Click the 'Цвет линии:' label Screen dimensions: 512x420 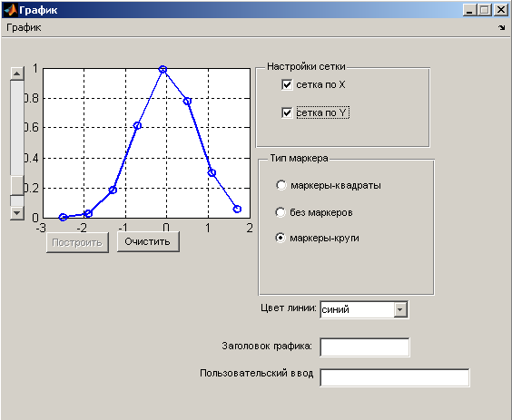[289, 308]
